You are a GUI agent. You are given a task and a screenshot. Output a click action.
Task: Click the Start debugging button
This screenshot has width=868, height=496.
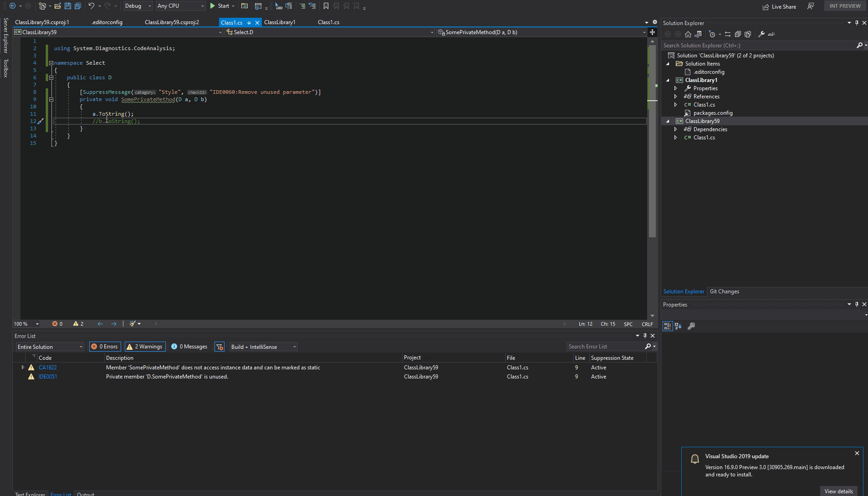222,6
